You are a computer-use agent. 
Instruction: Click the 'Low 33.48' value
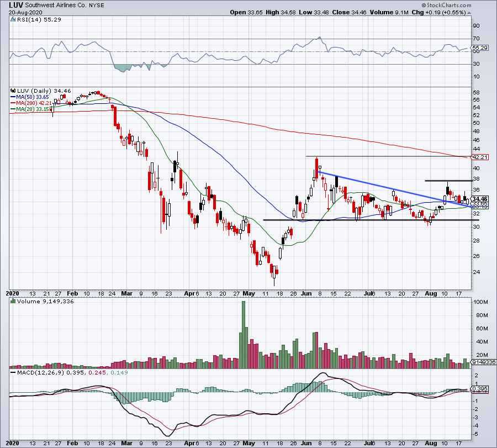[x=314, y=12]
